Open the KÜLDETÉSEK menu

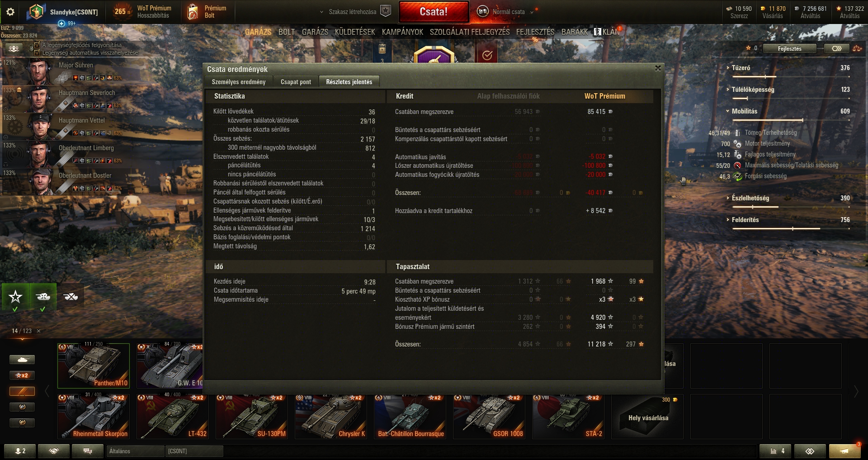tap(355, 32)
